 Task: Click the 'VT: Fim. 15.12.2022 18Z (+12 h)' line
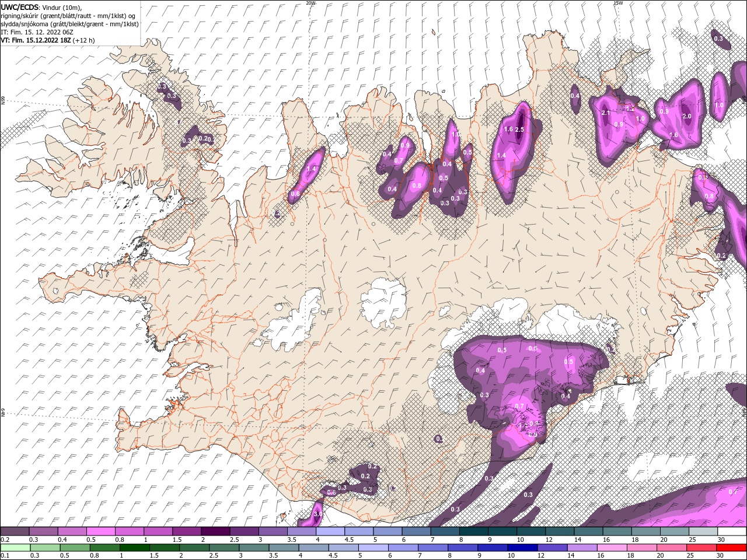(x=48, y=40)
